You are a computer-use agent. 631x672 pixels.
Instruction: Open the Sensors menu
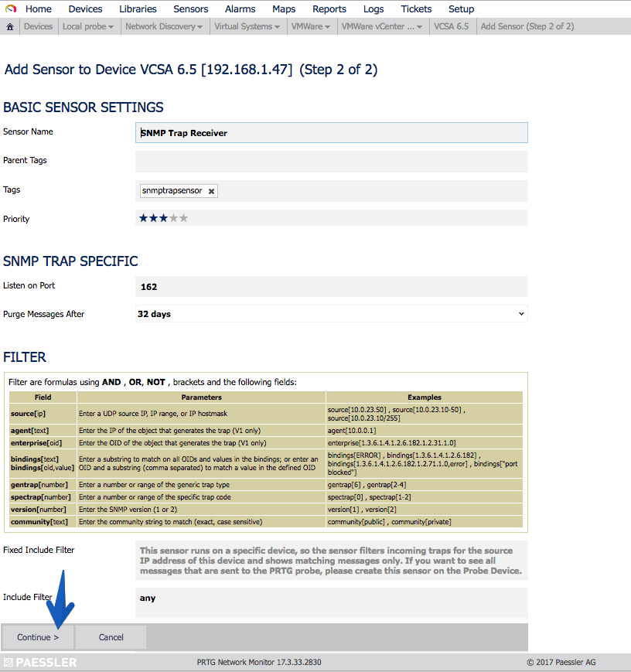click(191, 9)
